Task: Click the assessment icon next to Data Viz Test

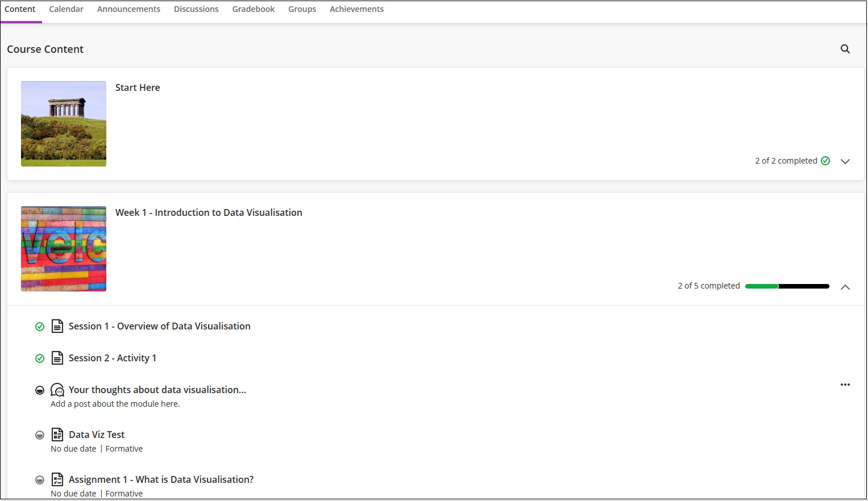Action: coord(57,434)
